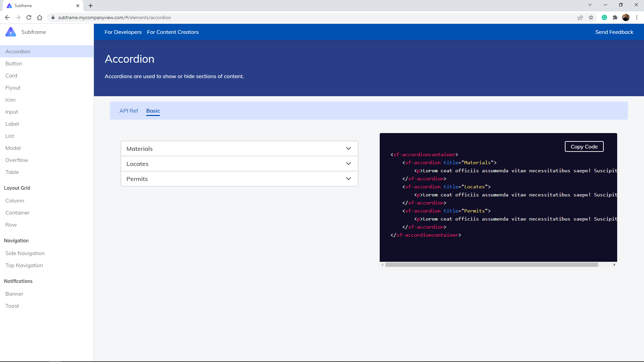Click the code panel horizontal scrollbar thumb
Screen dimensions: 644x362
(492, 265)
